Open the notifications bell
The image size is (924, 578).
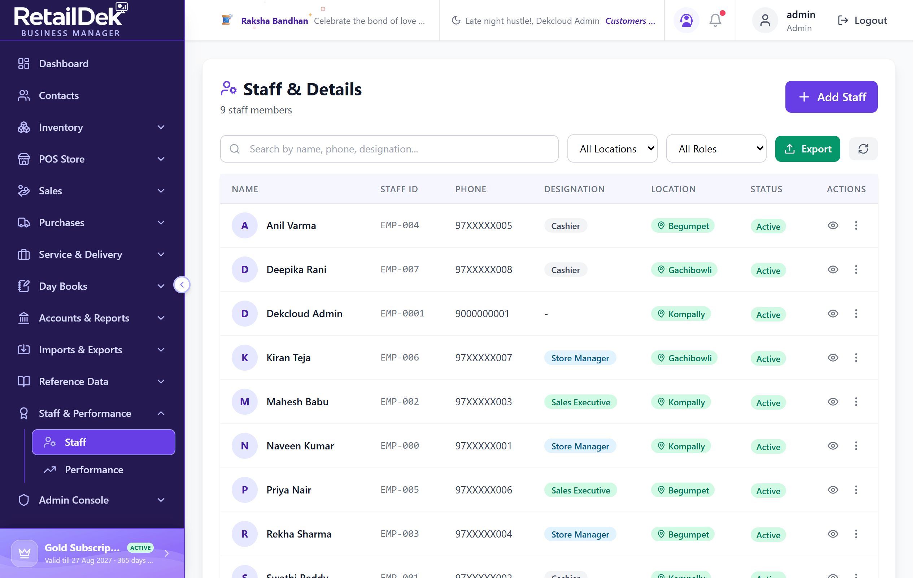click(x=715, y=20)
